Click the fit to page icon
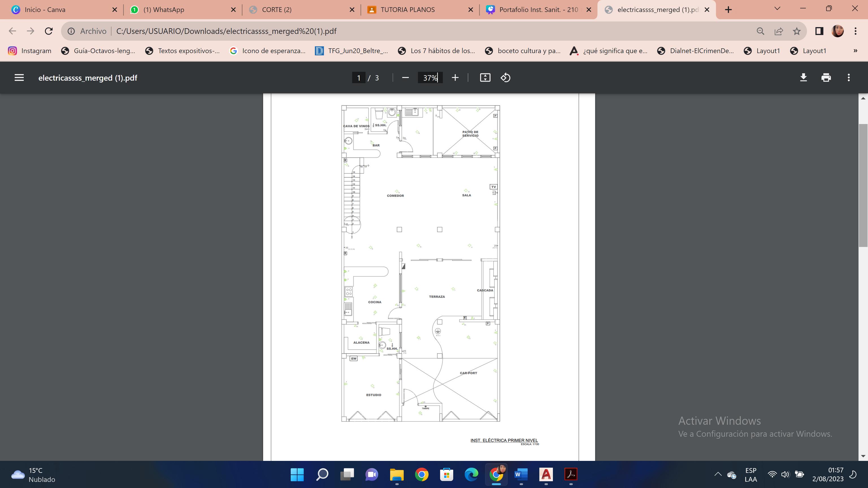The image size is (868, 488). pyautogui.click(x=485, y=78)
